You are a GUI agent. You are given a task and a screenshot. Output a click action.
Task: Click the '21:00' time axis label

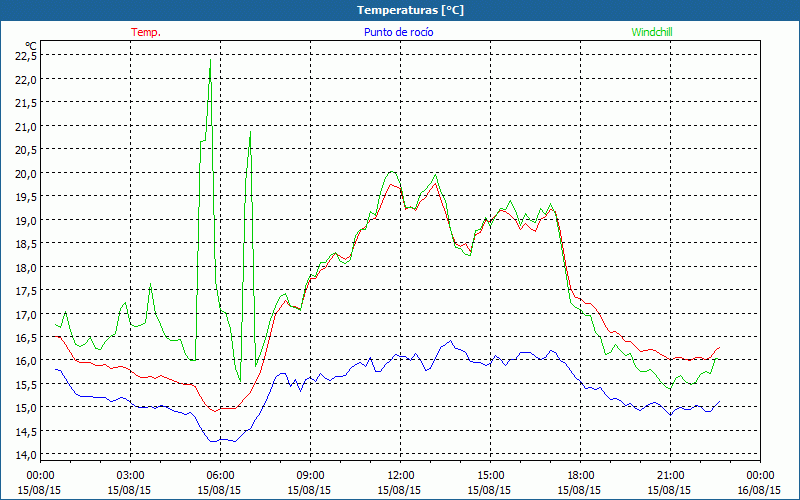point(670,476)
